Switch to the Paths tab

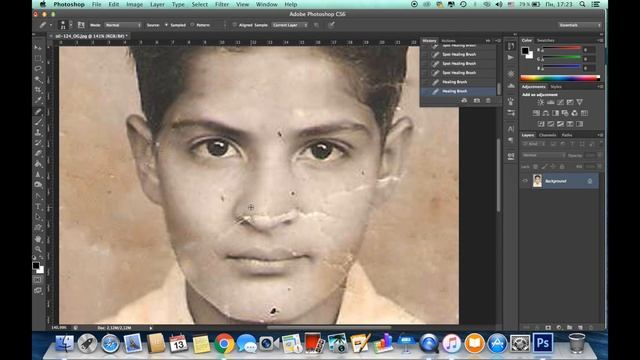[567, 135]
